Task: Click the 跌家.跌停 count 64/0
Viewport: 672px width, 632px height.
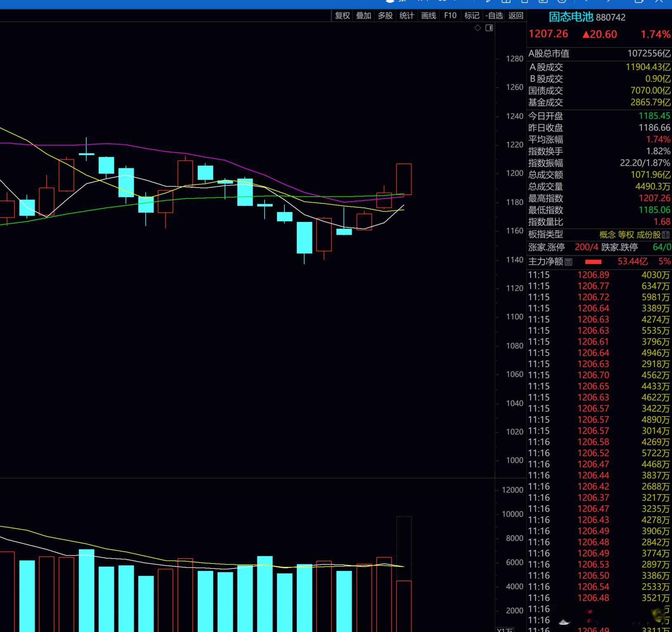Action: [x=662, y=247]
